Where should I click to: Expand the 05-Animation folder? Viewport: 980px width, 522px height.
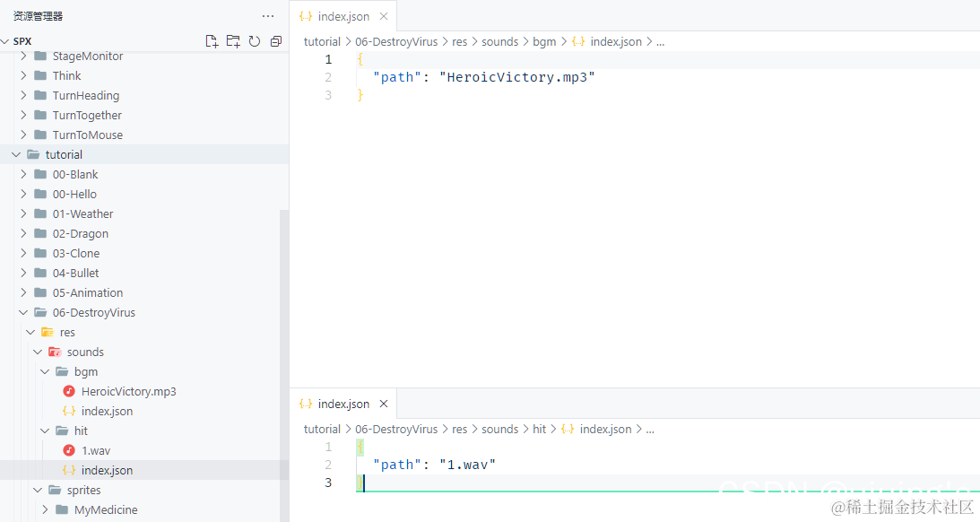tap(23, 292)
